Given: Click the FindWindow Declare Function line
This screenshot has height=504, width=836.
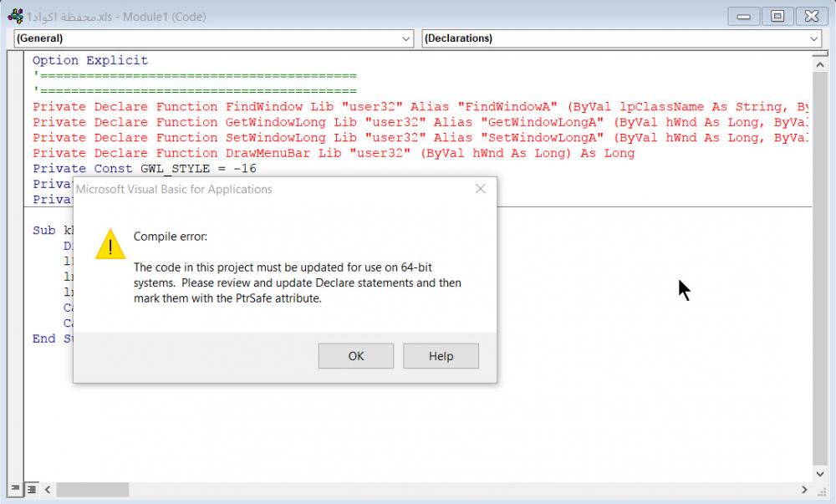Looking at the screenshot, I should [x=418, y=107].
